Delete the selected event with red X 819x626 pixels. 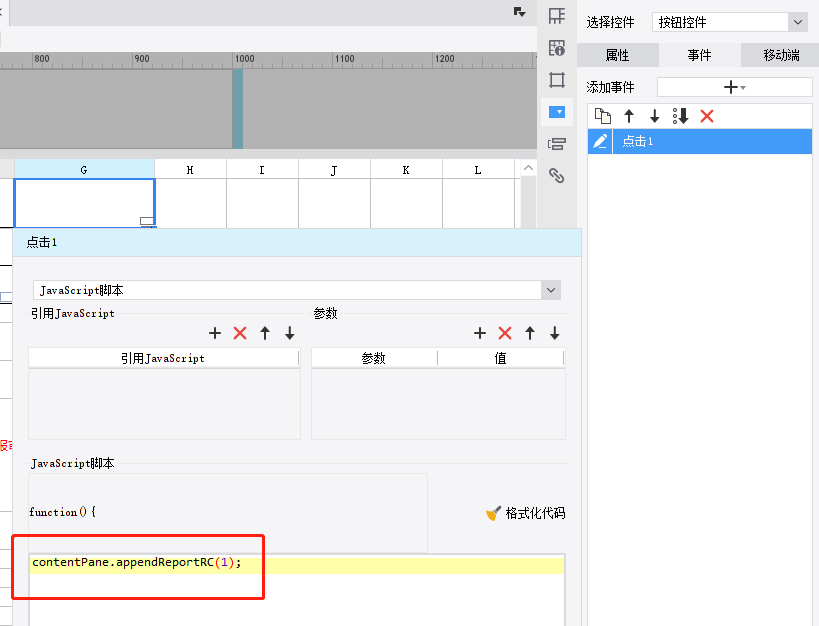707,116
